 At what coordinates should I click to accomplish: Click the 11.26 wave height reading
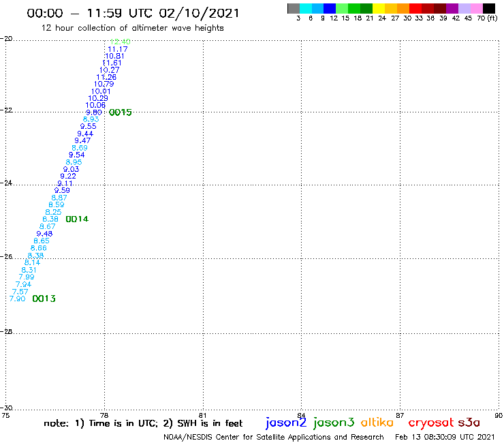[106, 77]
